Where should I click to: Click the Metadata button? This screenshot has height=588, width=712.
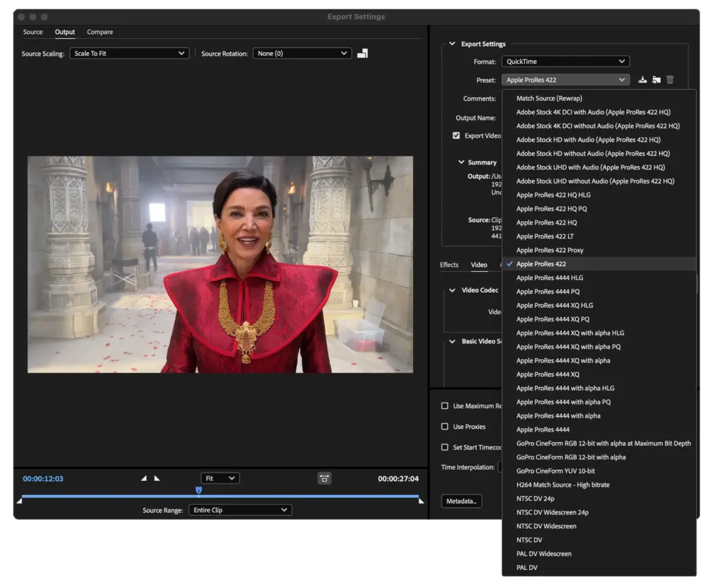click(462, 501)
